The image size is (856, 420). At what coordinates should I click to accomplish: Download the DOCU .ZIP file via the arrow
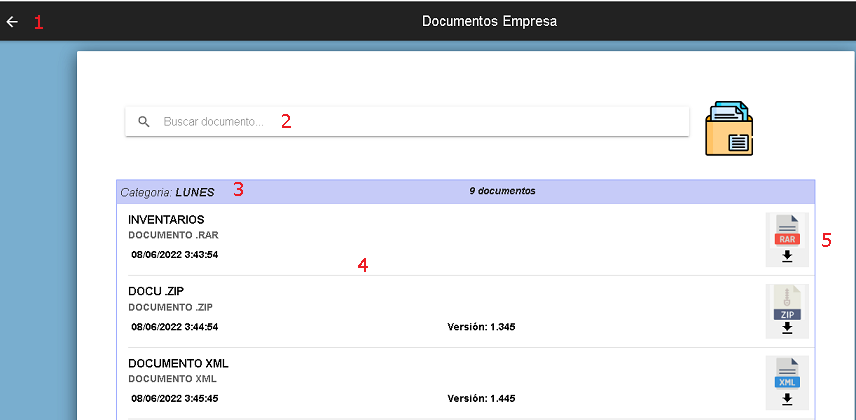pos(787,328)
